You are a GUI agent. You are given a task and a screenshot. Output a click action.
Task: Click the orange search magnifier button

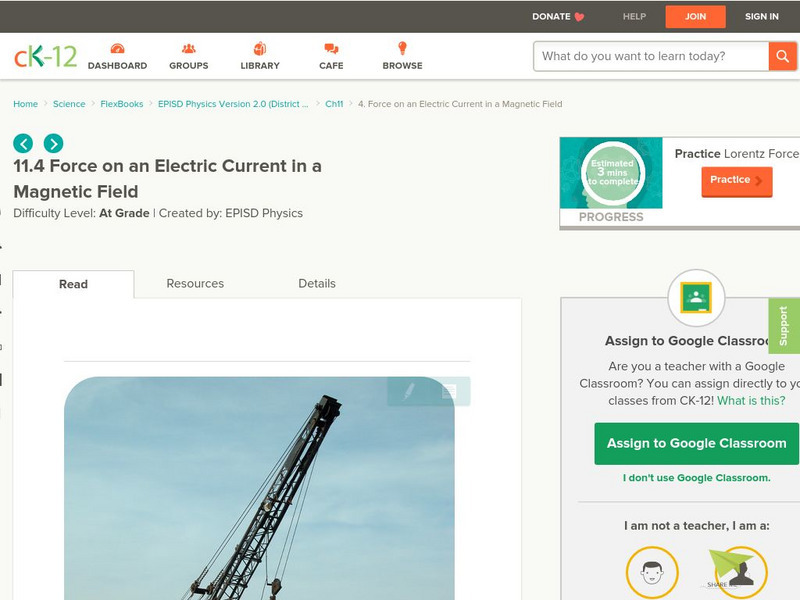[782, 56]
